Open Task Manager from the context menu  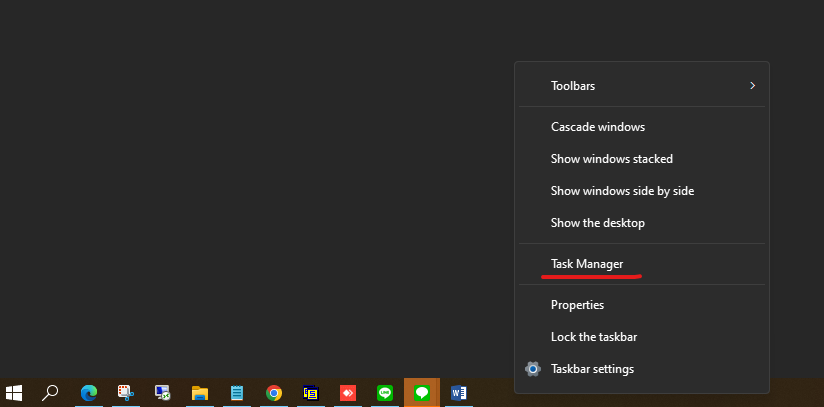tap(587, 264)
